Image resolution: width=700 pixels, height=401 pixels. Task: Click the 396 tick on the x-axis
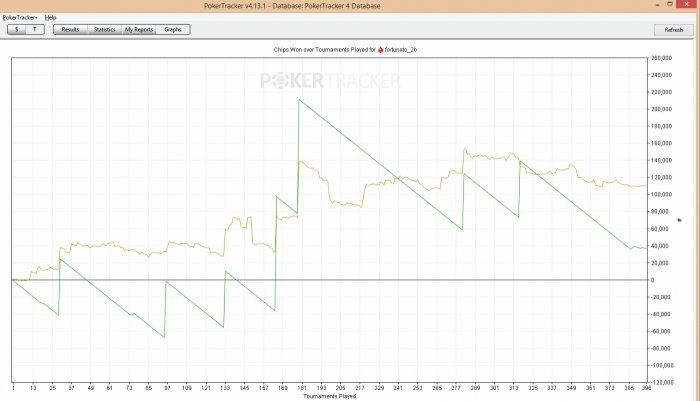[646, 388]
